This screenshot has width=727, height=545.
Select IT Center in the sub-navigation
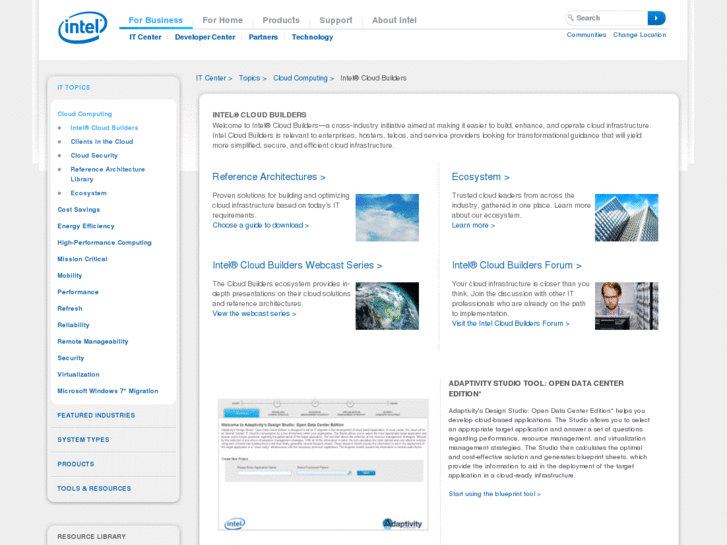(x=145, y=37)
